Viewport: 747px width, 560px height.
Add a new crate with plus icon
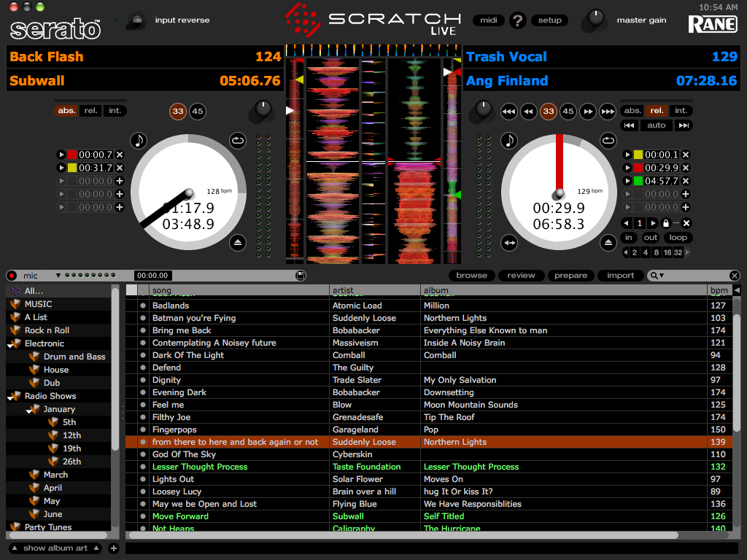tap(113, 548)
